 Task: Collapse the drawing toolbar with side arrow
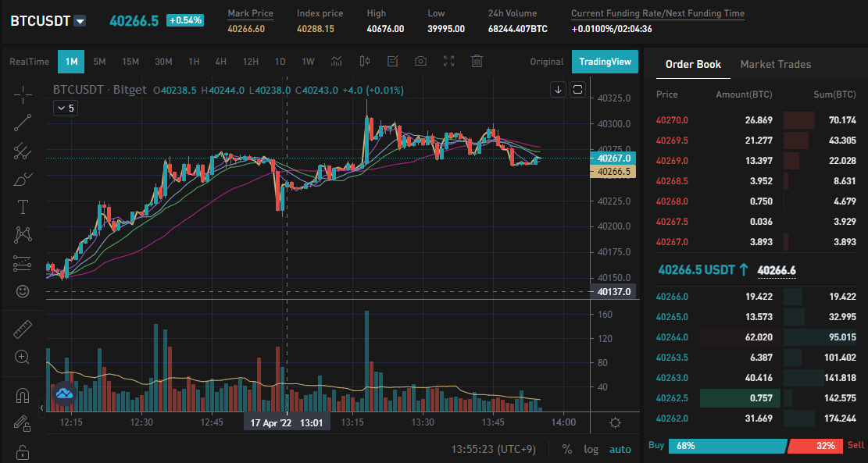pos(42,408)
